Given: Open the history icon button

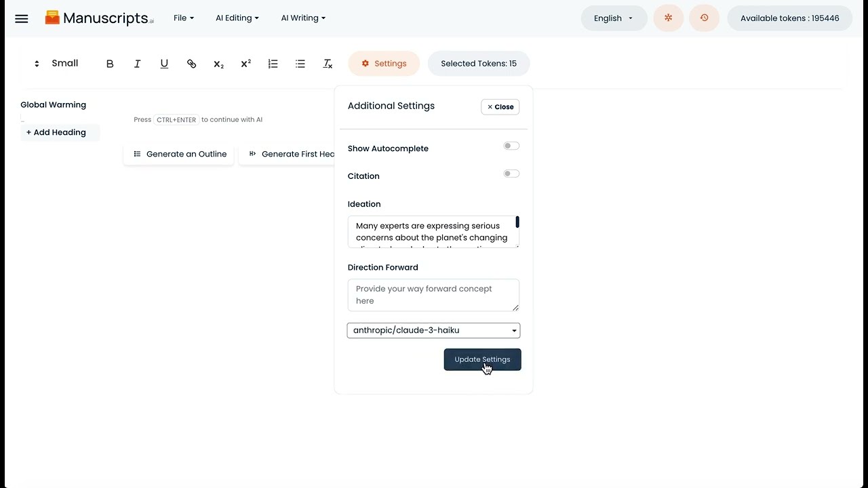Looking at the screenshot, I should [x=704, y=18].
